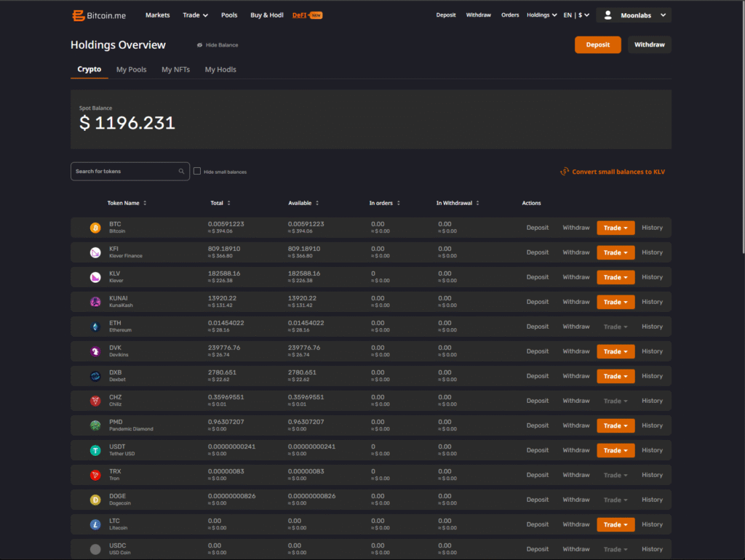Image resolution: width=745 pixels, height=560 pixels.
Task: Click the BTC Bitcoin coin icon
Action: pos(95,228)
